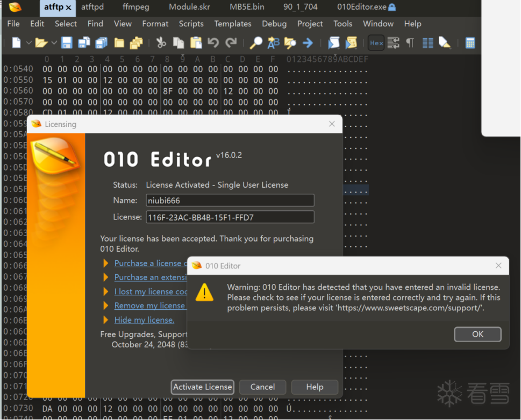Click the Save floppy disk icon
The image size is (521, 420).
pyautogui.click(x=67, y=43)
